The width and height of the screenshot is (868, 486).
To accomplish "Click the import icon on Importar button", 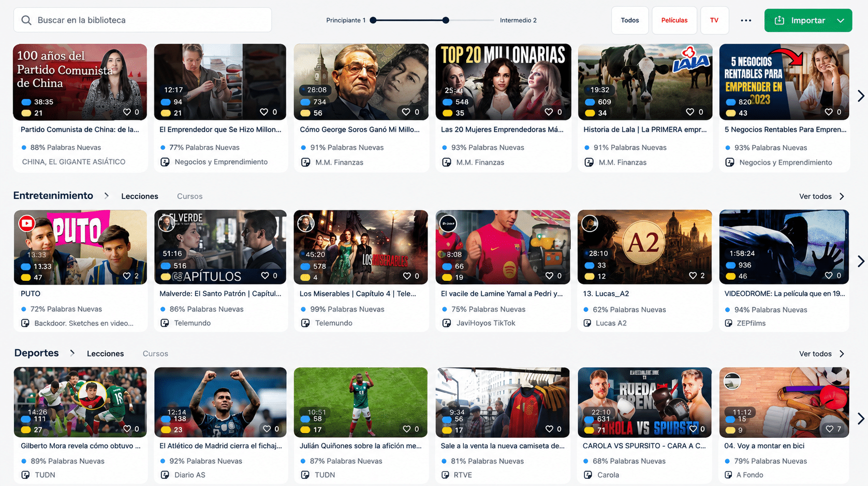I will coord(779,20).
